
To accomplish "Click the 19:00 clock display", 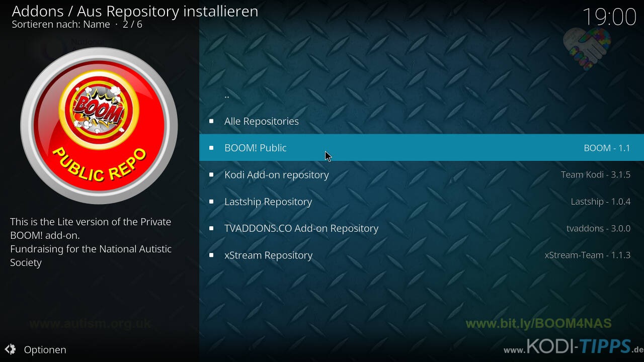I will (609, 17).
